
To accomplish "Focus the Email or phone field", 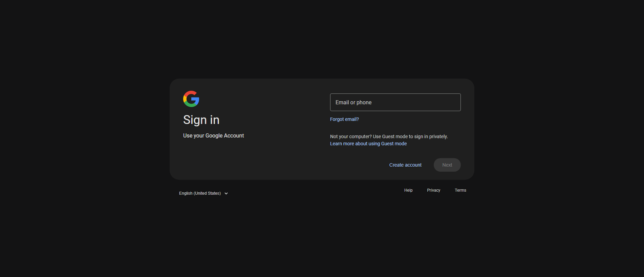I will (395, 102).
